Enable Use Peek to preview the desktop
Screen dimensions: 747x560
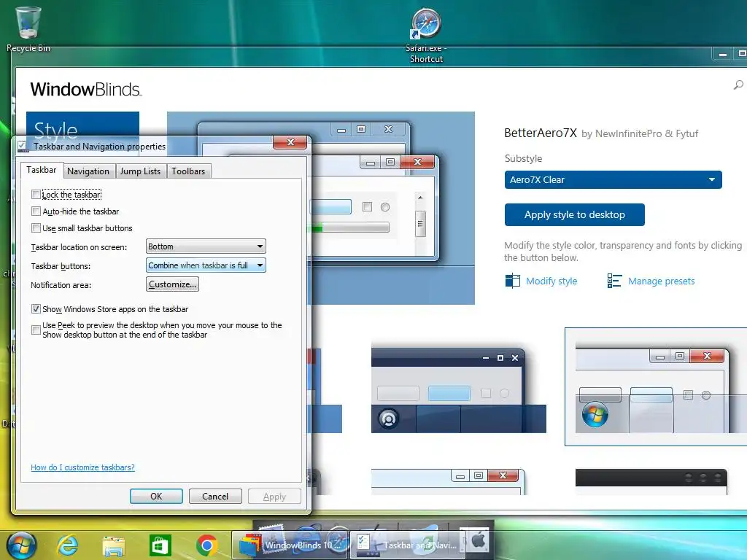36,330
